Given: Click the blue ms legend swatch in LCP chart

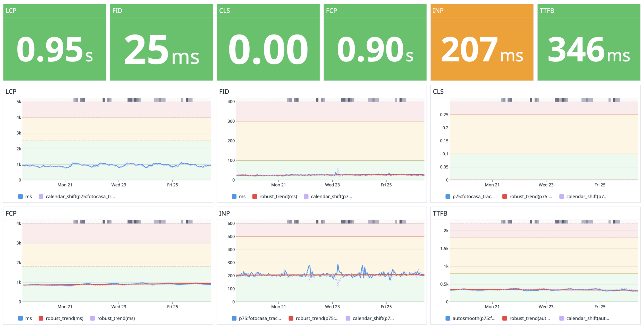Looking at the screenshot, I should (20, 197).
